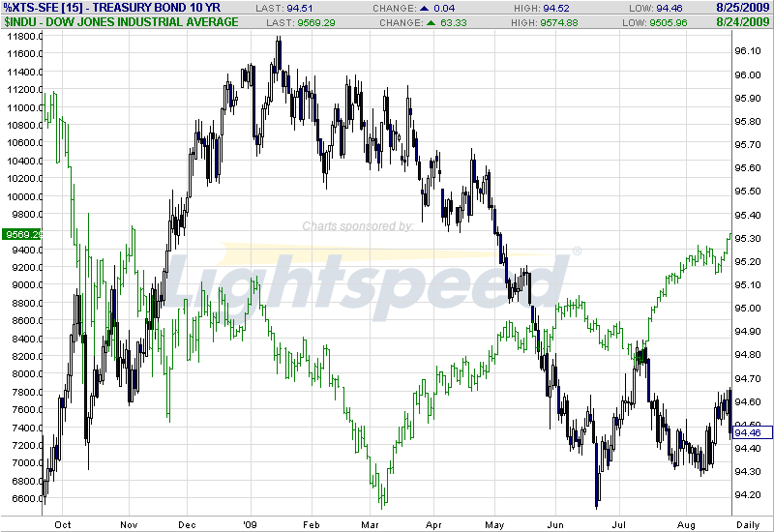
Task: Click the blue-boxed 94.46 price marker on right axis
Action: [x=752, y=432]
